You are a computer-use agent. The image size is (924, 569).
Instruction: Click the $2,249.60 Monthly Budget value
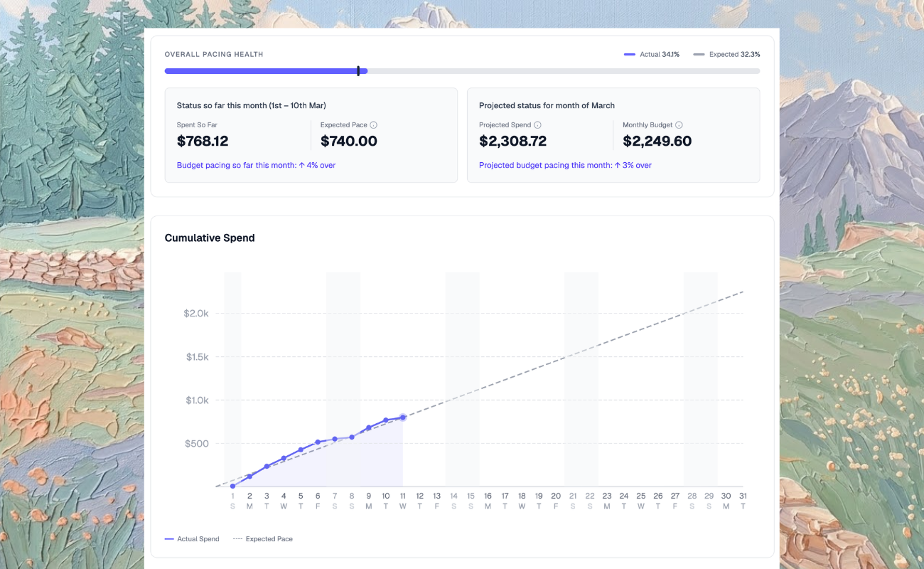coord(657,142)
